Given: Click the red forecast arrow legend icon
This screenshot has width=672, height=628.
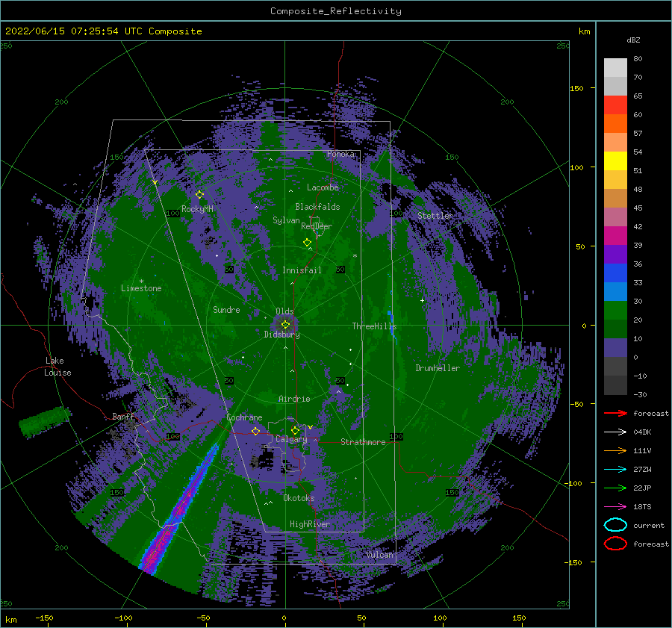Looking at the screenshot, I should (615, 413).
